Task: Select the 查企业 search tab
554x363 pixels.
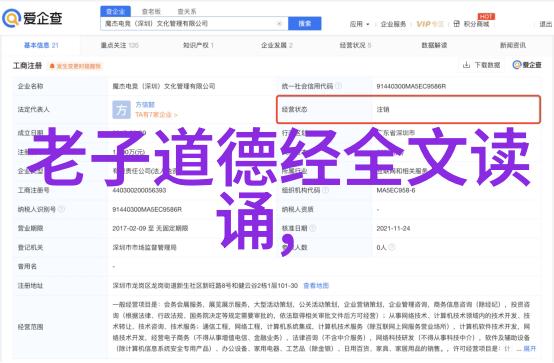Action: click(116, 12)
